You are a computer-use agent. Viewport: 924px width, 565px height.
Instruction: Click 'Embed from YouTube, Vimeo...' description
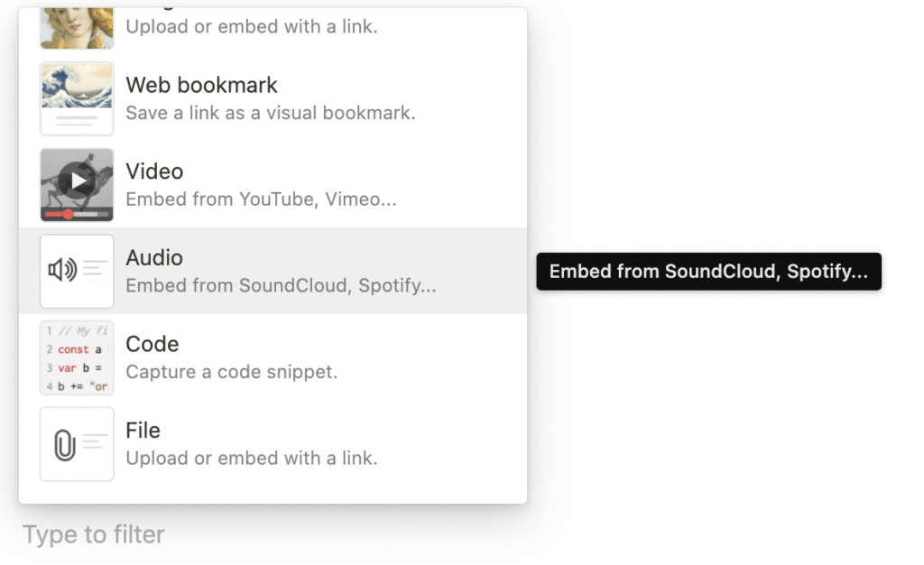(261, 199)
